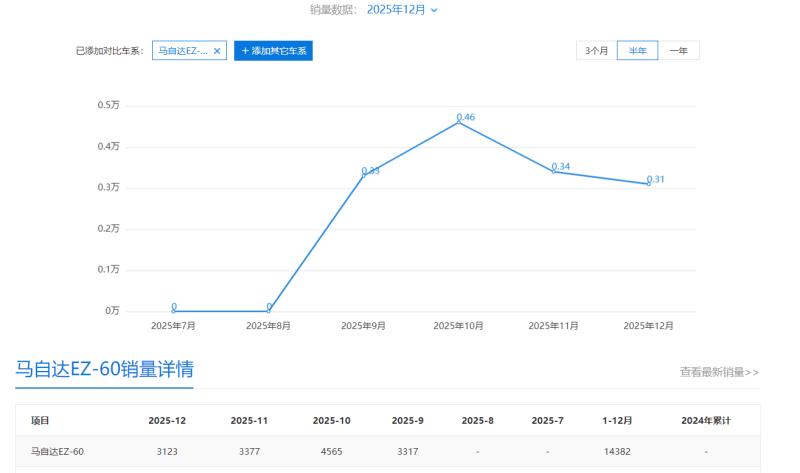
Task: Select the 半年 time range tab
Action: [x=637, y=51]
